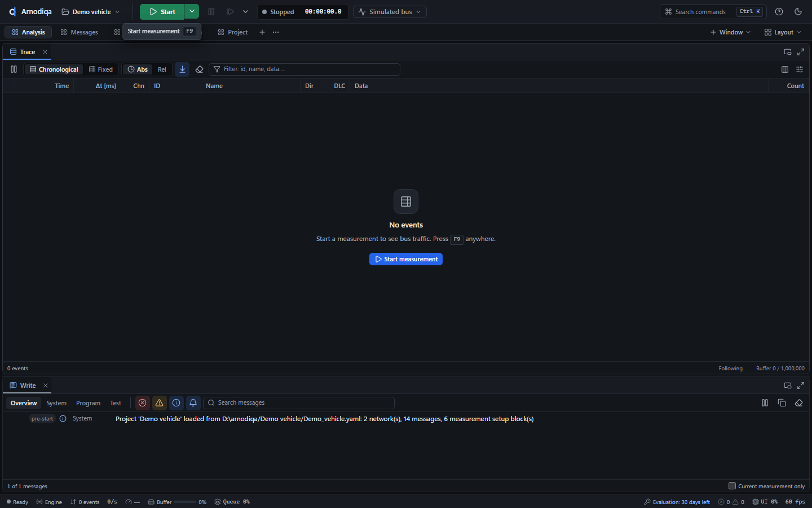The width and height of the screenshot is (812, 508).
Task: Open the trace column chooser icon
Action: tap(785, 69)
